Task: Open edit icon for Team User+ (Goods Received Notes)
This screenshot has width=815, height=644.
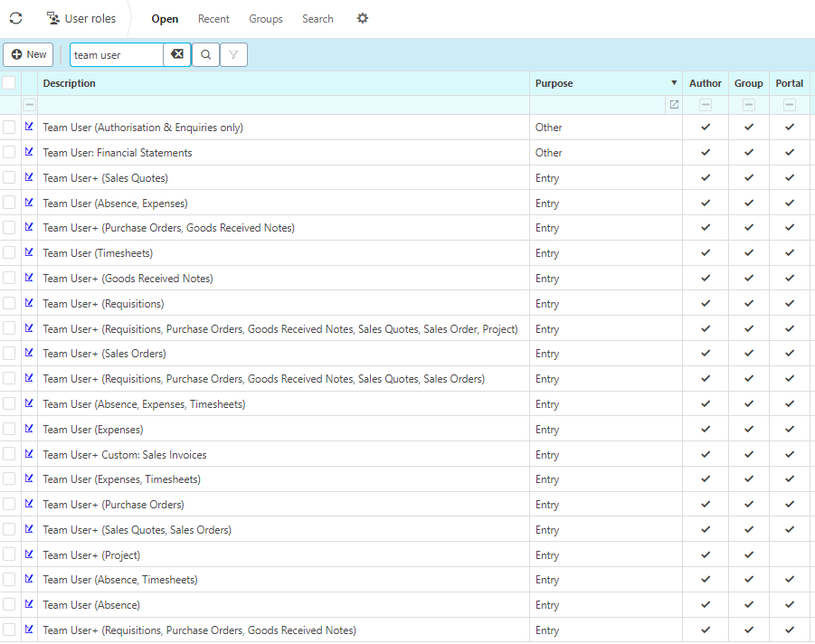Action: pyautogui.click(x=29, y=278)
